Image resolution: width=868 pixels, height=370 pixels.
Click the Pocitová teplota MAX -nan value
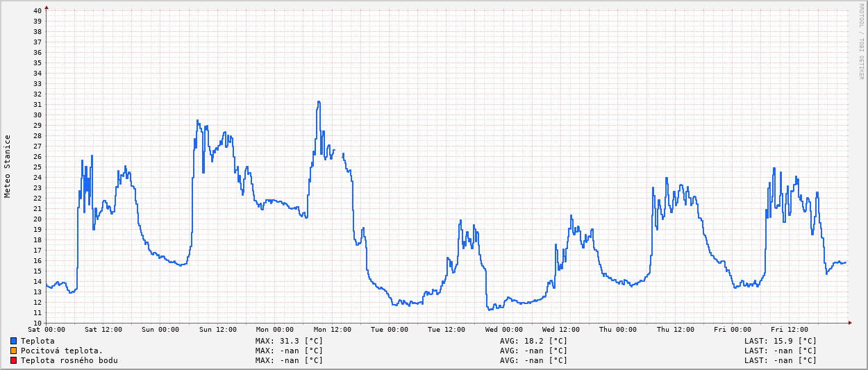point(289,351)
